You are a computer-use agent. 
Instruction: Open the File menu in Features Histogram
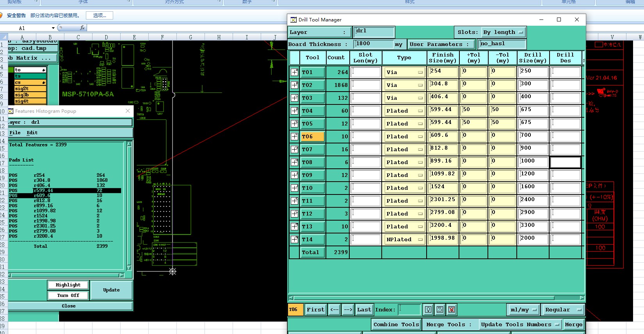point(15,133)
